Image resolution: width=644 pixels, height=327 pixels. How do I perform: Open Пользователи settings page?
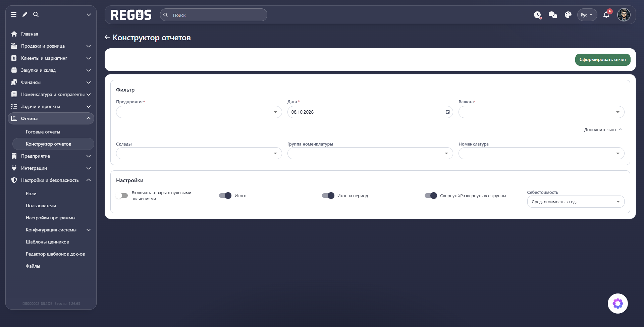(x=53, y=206)
